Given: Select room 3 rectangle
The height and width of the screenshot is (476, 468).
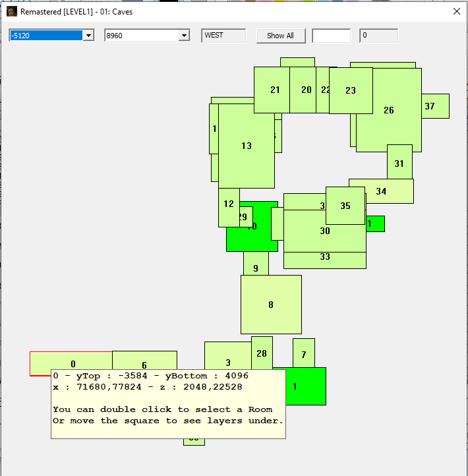Looking at the screenshot, I should [x=228, y=356].
